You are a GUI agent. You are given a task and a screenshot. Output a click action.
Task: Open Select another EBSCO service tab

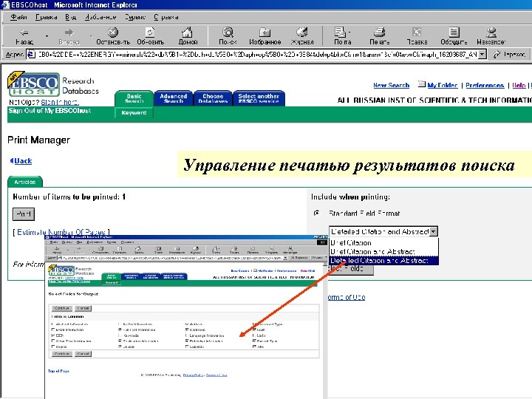259,98
